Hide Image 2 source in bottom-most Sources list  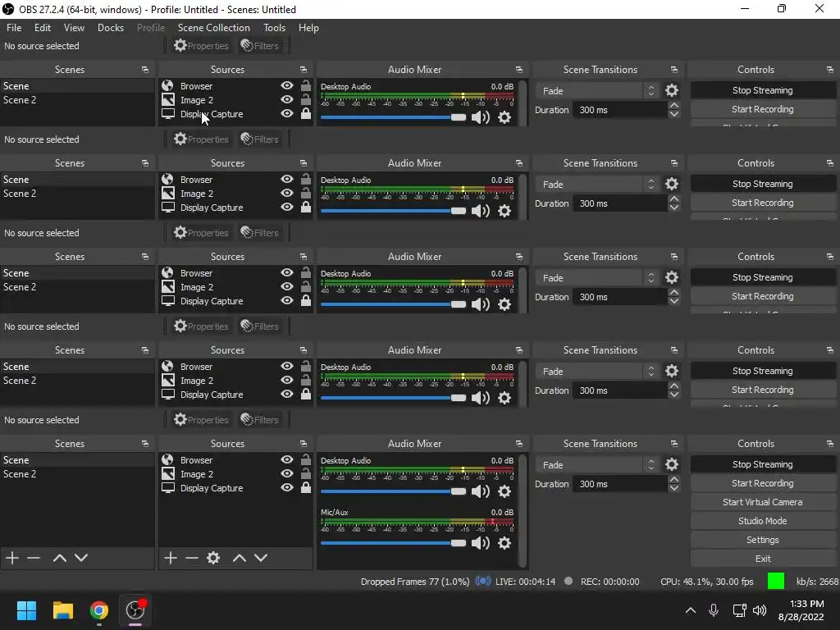point(287,473)
